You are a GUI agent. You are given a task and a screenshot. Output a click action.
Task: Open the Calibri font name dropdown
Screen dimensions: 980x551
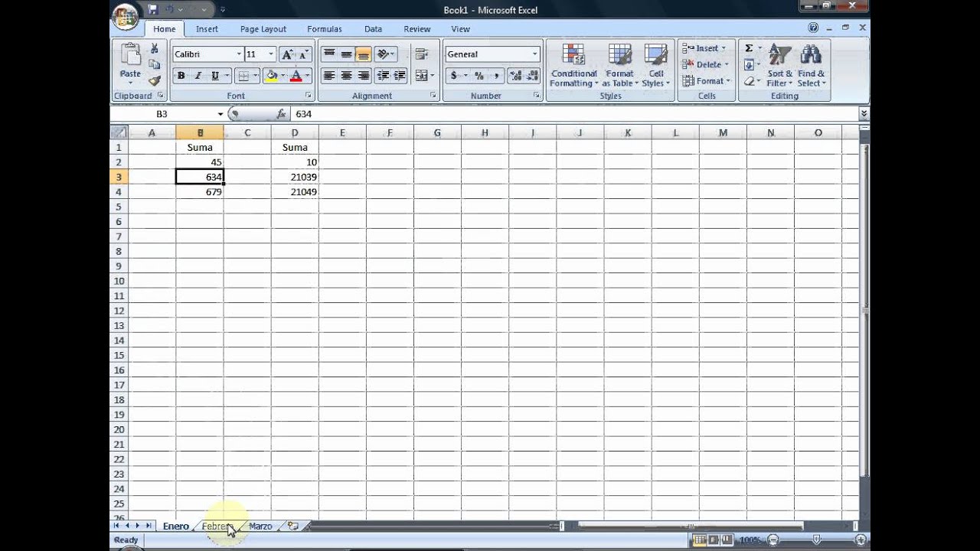click(239, 54)
